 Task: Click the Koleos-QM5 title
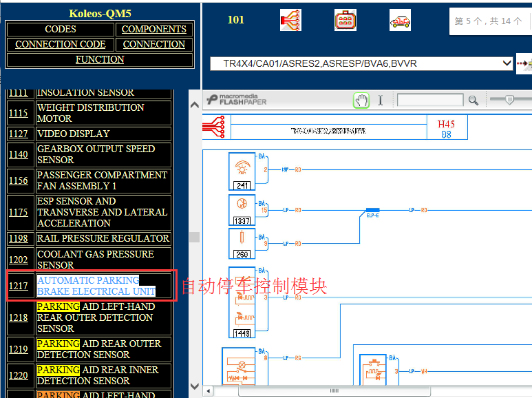[x=100, y=14]
